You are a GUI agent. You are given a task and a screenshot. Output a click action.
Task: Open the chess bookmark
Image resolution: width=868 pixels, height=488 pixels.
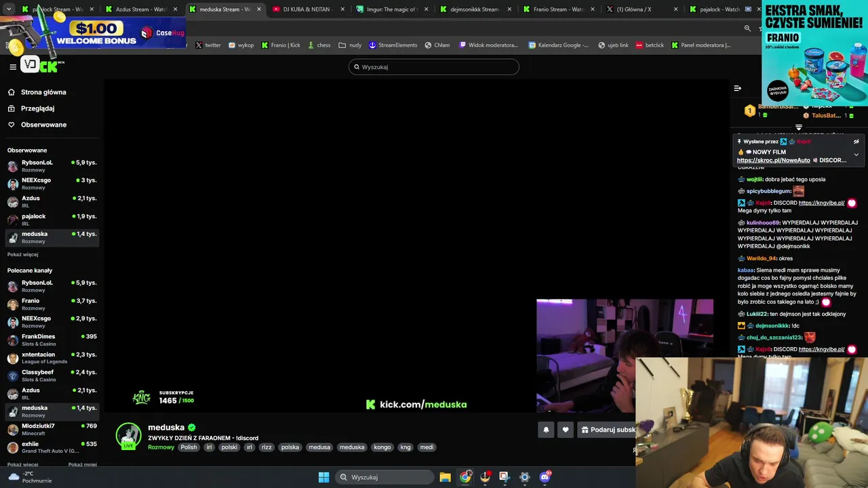[319, 45]
